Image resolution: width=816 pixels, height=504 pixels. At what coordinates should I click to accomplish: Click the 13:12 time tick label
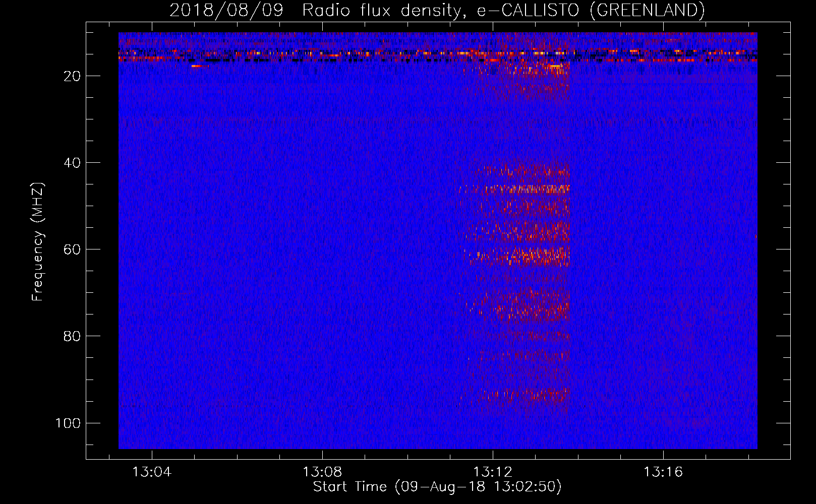(493, 472)
